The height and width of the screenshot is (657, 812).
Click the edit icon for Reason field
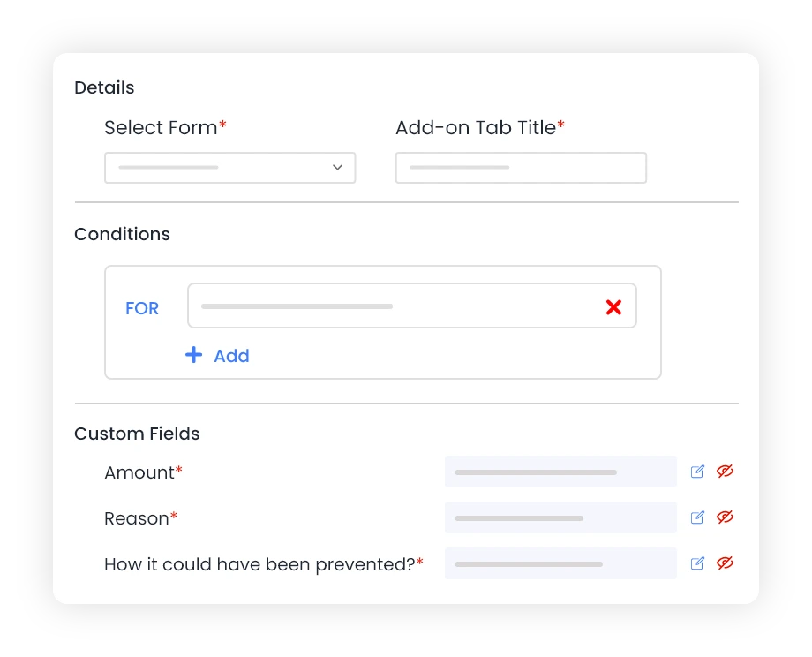tap(697, 517)
